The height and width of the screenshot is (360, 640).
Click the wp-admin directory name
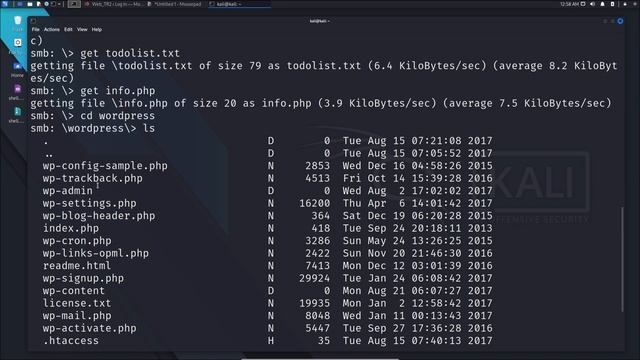pyautogui.click(x=67, y=191)
